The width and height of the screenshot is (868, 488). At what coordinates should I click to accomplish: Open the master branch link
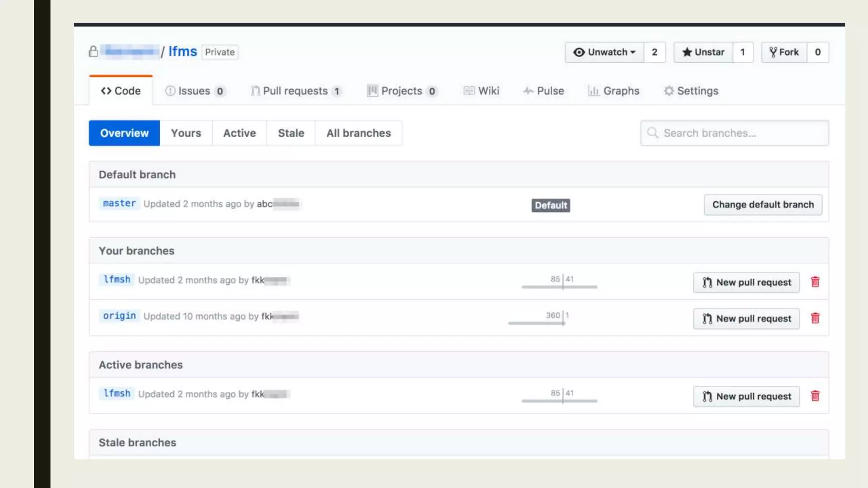tap(119, 203)
